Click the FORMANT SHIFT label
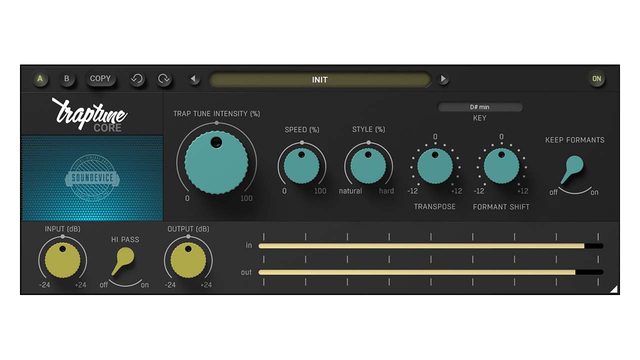The width and height of the screenshot is (640, 360). [501, 207]
